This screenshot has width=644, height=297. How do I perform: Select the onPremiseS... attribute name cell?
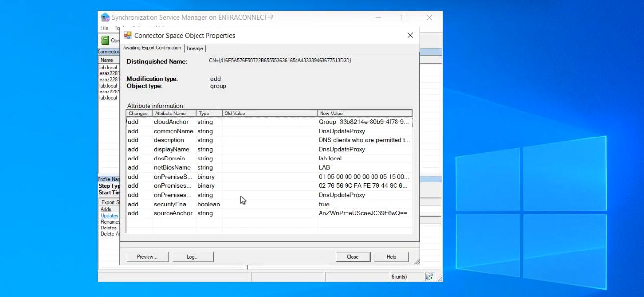[173, 177]
